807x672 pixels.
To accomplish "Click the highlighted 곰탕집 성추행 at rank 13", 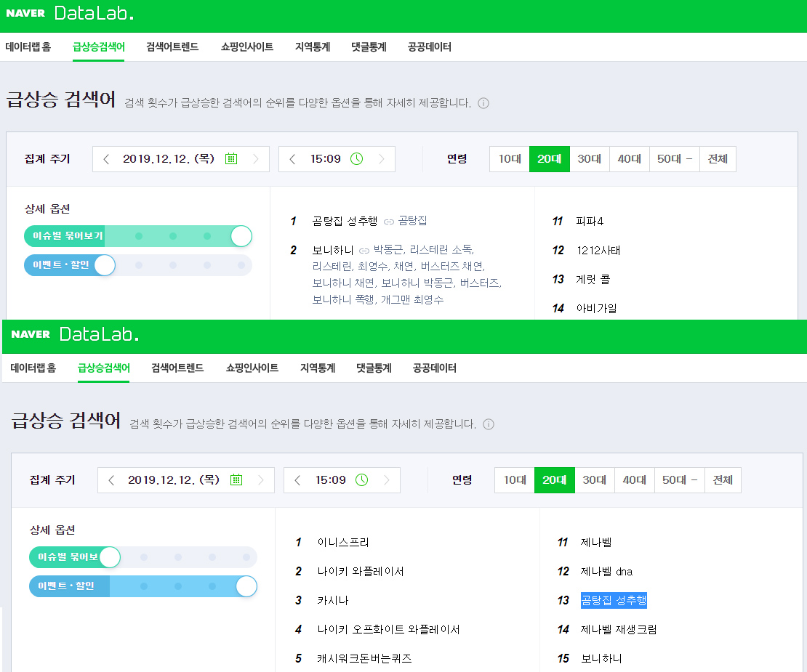I will (x=613, y=600).
